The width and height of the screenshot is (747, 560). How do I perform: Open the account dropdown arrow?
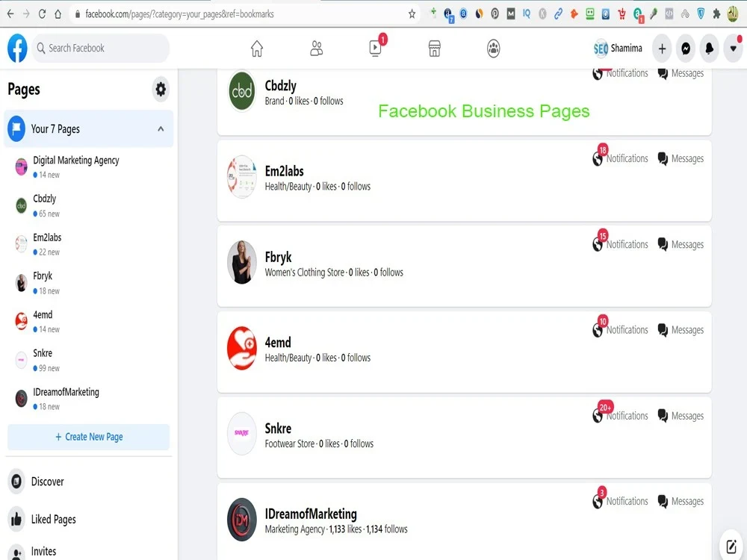click(x=734, y=48)
